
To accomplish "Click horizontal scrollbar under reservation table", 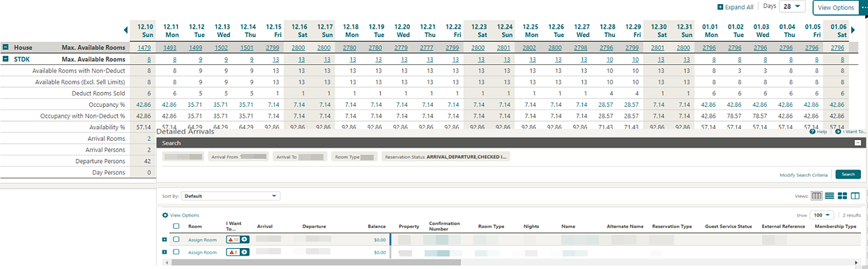I will tap(316, 263).
